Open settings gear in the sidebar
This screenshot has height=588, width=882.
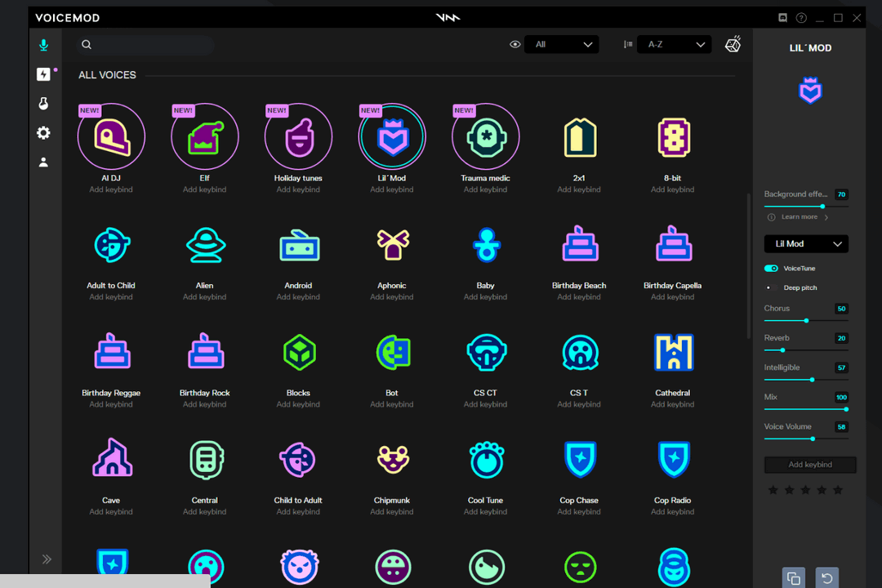44,133
